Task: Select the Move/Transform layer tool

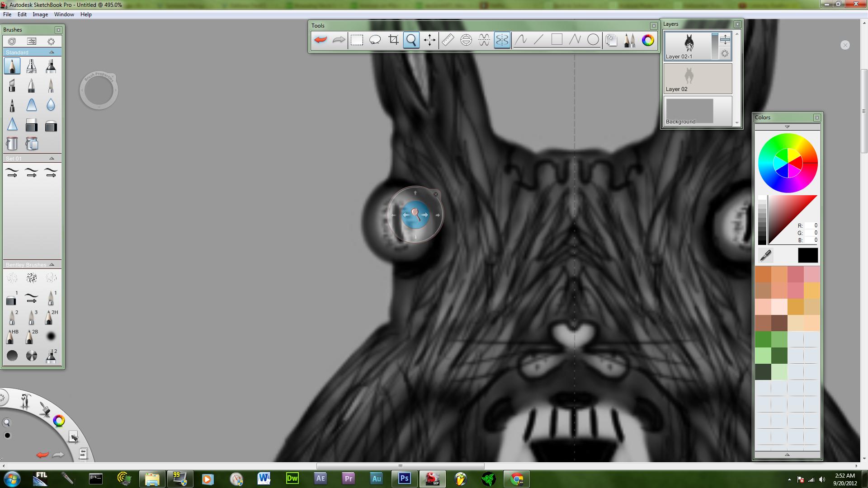Action: tap(429, 40)
